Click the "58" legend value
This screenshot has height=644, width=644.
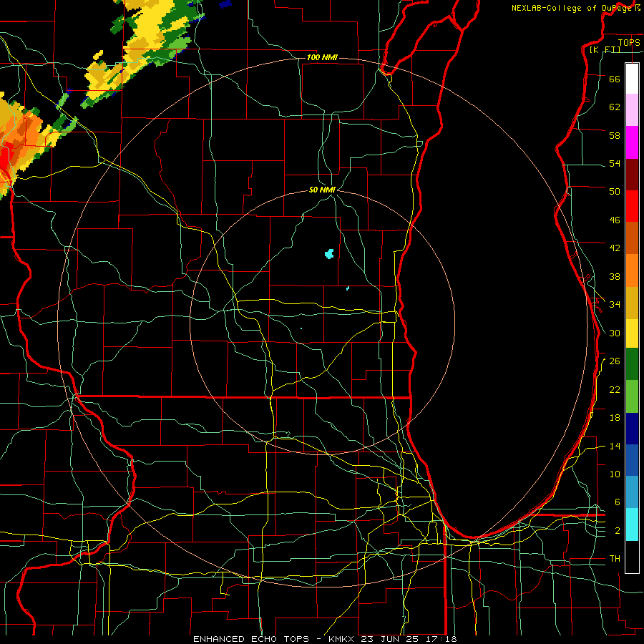click(615, 135)
